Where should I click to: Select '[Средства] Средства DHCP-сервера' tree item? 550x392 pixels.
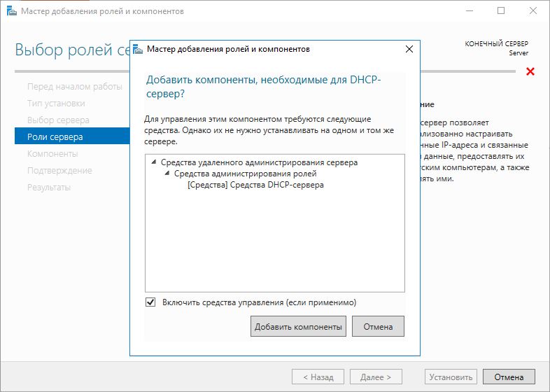tap(255, 185)
